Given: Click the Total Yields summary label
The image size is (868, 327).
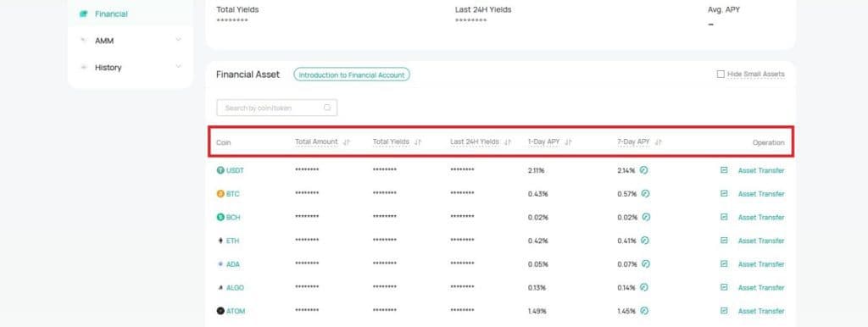Looking at the screenshot, I should point(237,9).
